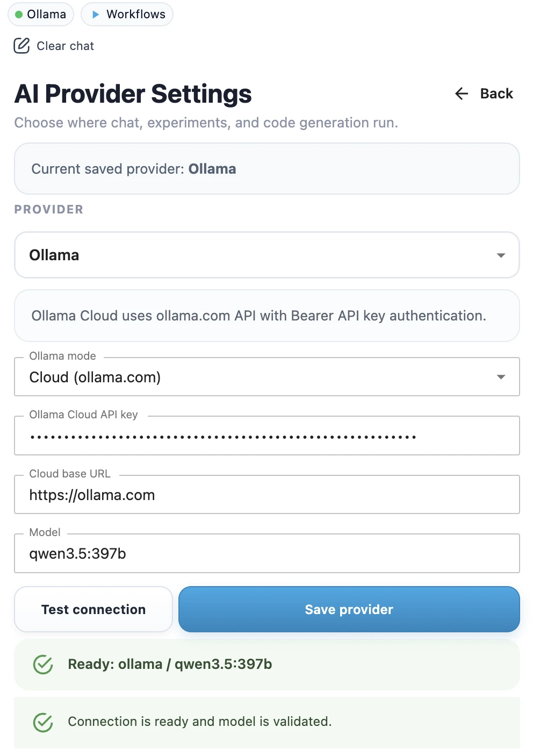Click the Cloud base URL field
Viewport: 533px width, 756px height.
click(267, 495)
